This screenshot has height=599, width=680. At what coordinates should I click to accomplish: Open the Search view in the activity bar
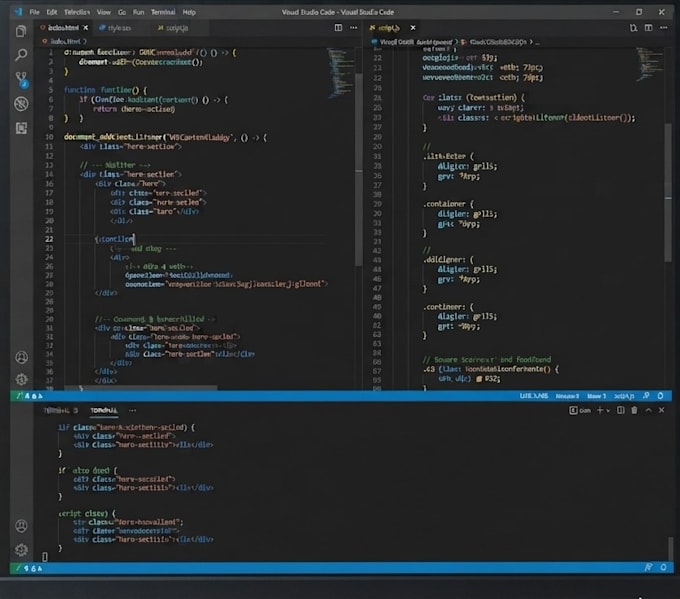click(x=21, y=55)
